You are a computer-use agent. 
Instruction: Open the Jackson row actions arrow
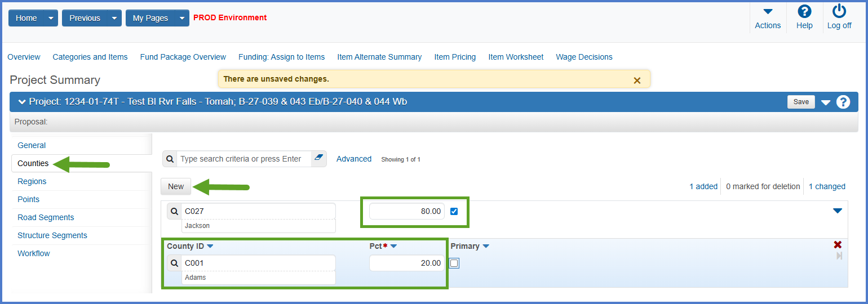838,211
